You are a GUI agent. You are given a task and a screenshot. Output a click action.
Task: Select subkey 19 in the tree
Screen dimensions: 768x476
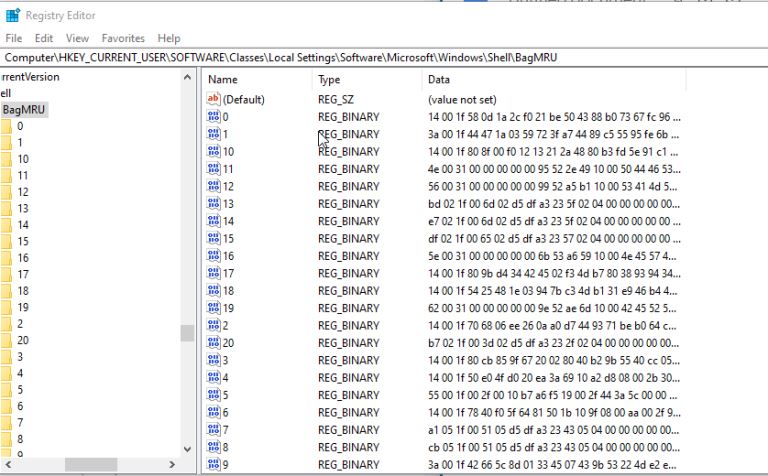click(23, 307)
